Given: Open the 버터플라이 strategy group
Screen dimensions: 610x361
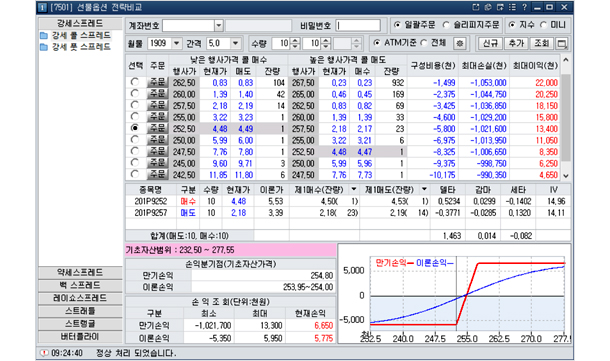Looking at the screenshot, I should tap(80, 336).
